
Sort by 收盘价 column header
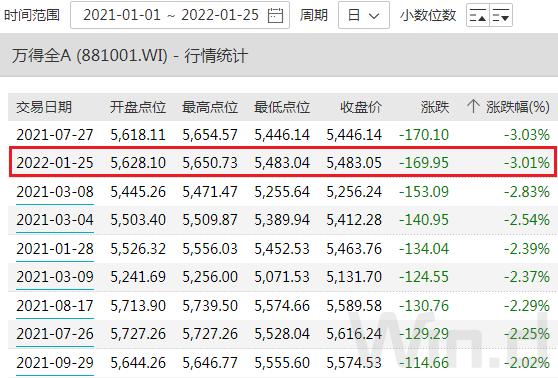click(361, 107)
